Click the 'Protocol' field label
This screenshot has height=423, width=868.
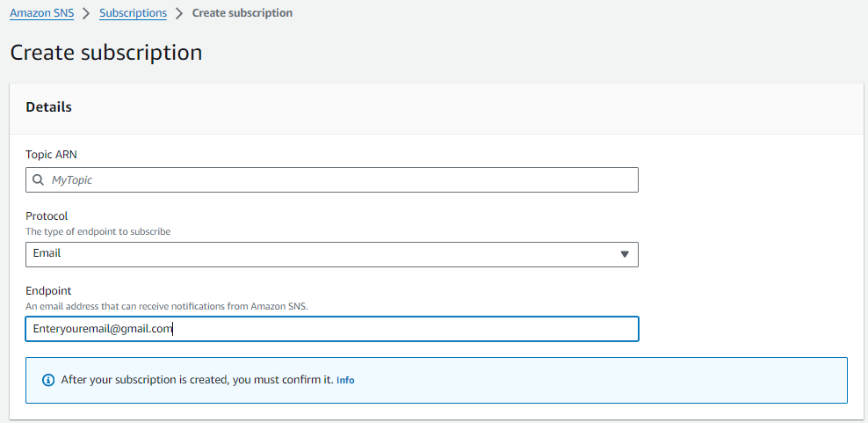pyautogui.click(x=47, y=215)
